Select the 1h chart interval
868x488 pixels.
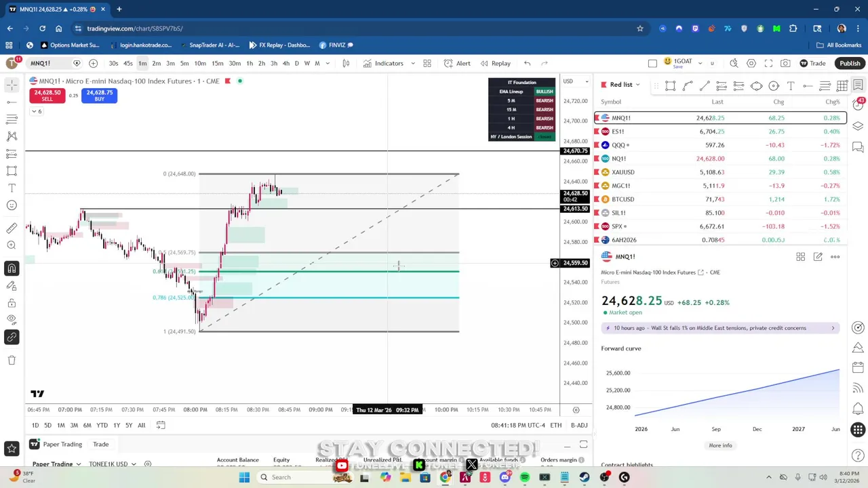pyautogui.click(x=250, y=63)
